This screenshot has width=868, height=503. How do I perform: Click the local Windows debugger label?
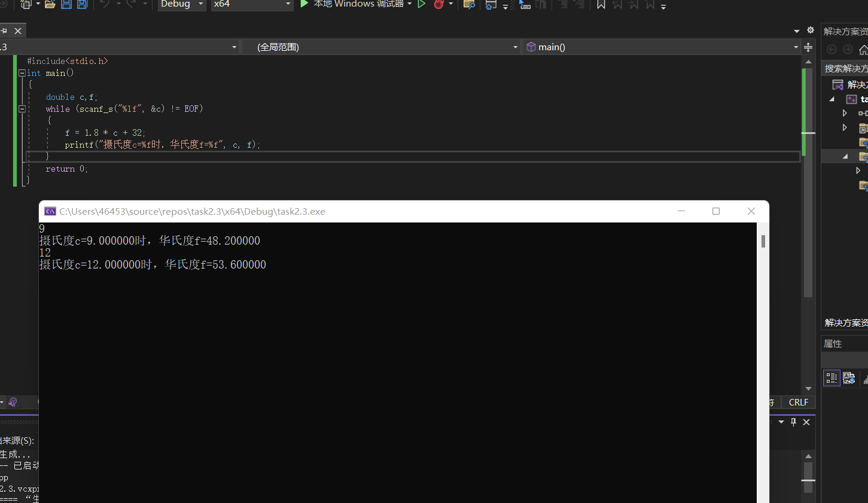pyautogui.click(x=359, y=4)
